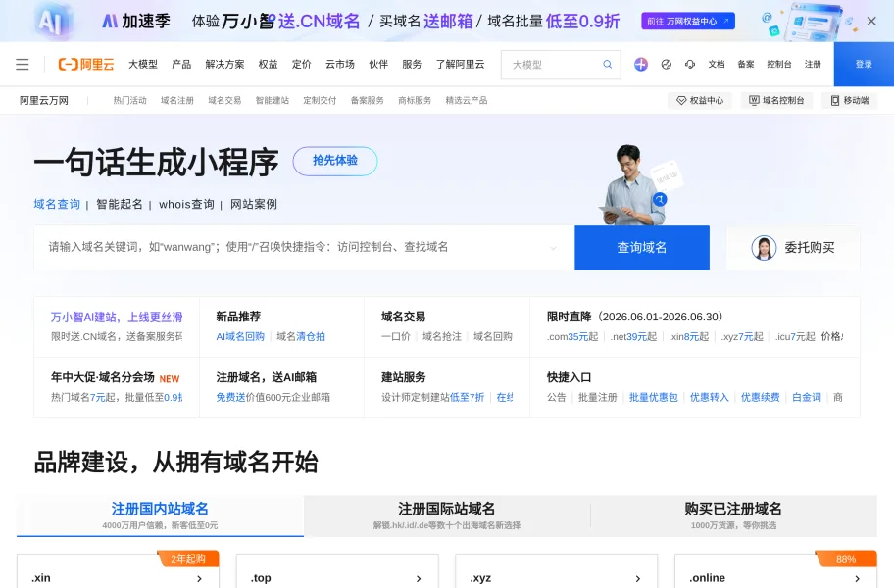
Task: Switch to 网站案例 tab
Action: 254,204
